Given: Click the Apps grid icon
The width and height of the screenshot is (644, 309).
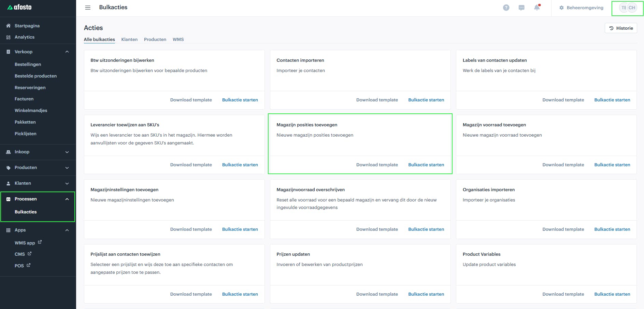Looking at the screenshot, I should click(x=9, y=230).
